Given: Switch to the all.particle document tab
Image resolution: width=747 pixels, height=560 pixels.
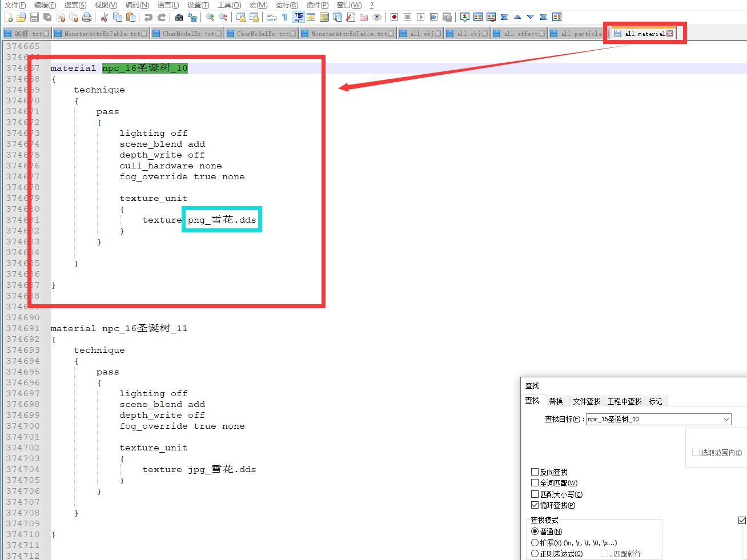Looking at the screenshot, I should pos(580,34).
